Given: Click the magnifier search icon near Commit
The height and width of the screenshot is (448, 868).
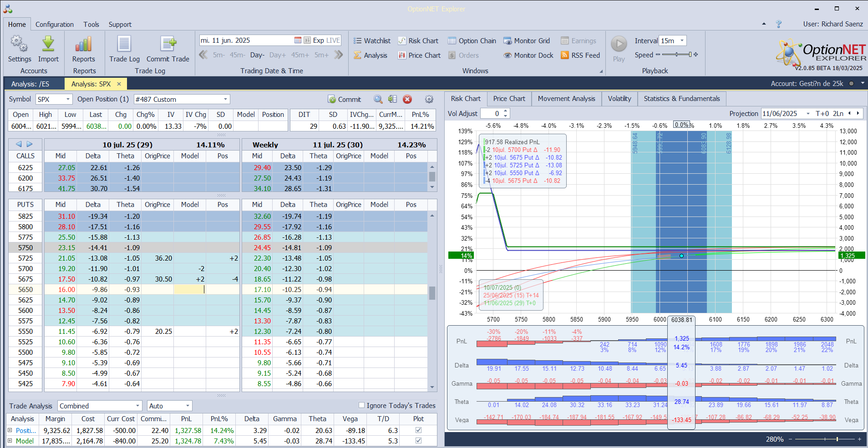Looking at the screenshot, I should click(378, 99).
